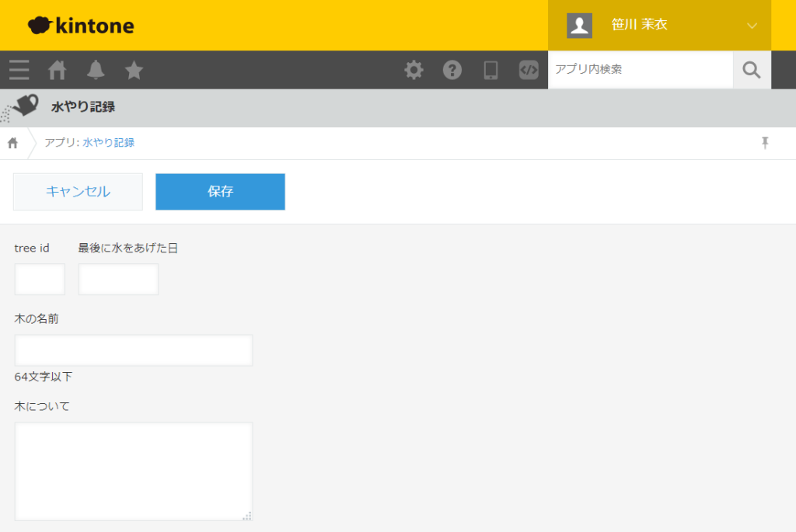The image size is (796, 532).
Task: Click the text area resize handle
Action: pos(247,516)
